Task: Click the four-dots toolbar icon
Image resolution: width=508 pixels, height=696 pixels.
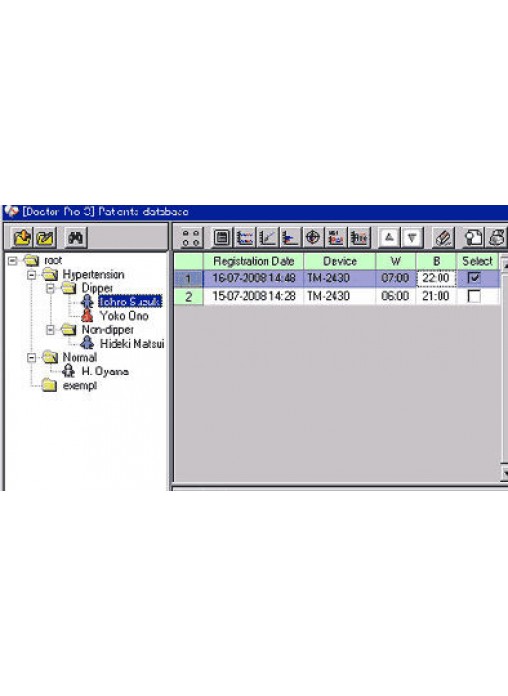Action: 191,237
